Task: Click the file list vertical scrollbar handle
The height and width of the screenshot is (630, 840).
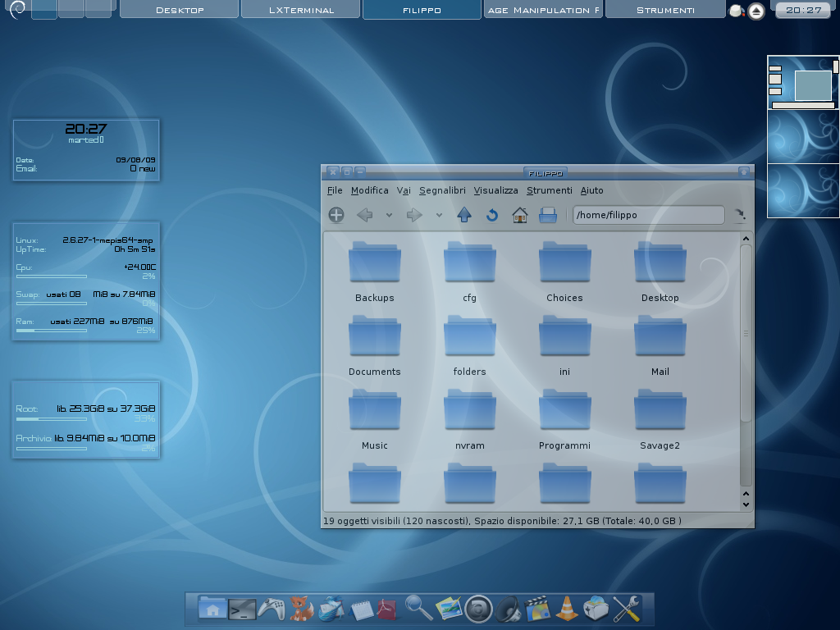Action: coord(746,333)
